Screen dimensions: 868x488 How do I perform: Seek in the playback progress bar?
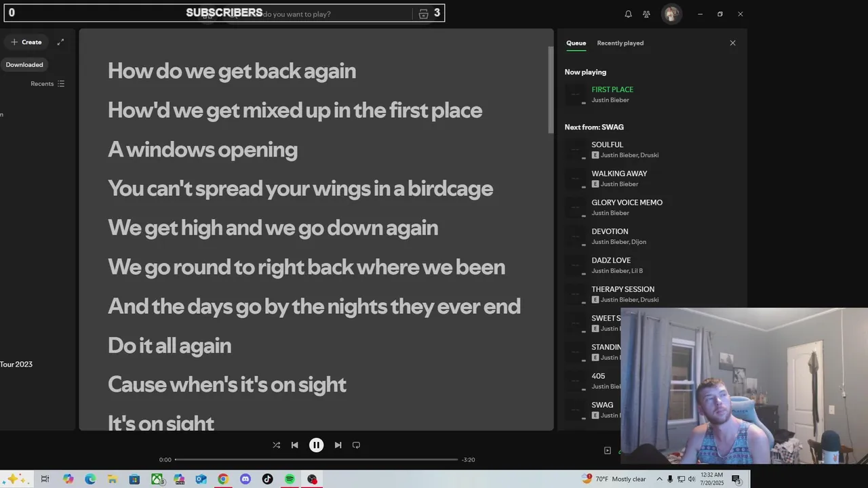(316, 460)
